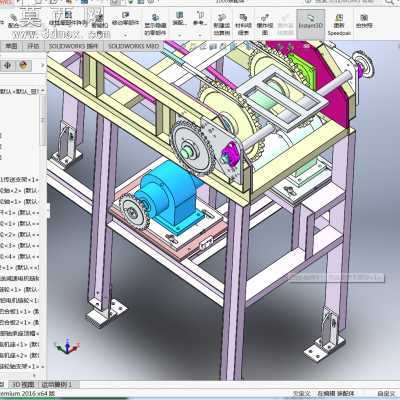Select the 传送支架<1> tree item

coord(19,180)
